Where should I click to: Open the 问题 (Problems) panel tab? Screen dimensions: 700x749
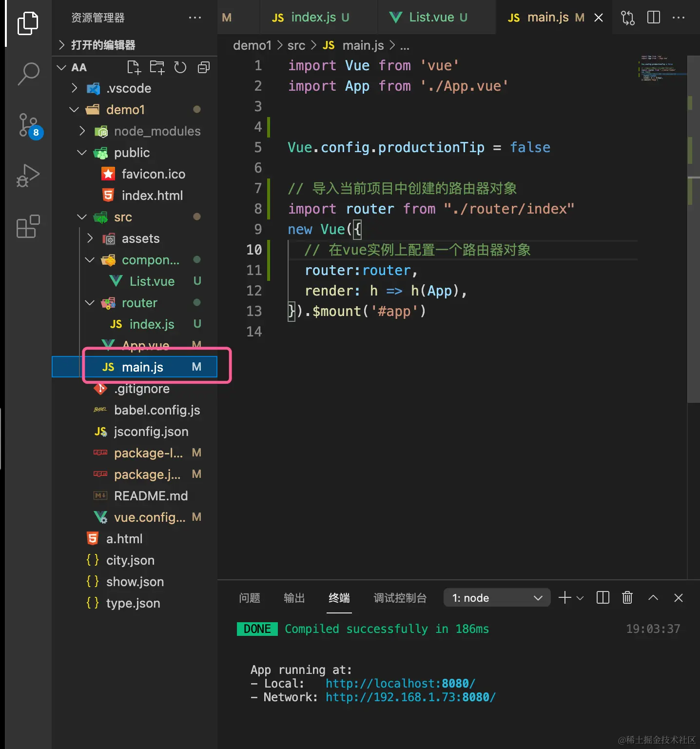pyautogui.click(x=250, y=598)
